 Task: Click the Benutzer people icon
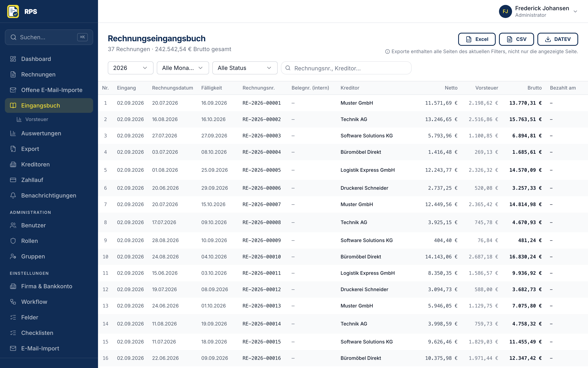pos(13,225)
